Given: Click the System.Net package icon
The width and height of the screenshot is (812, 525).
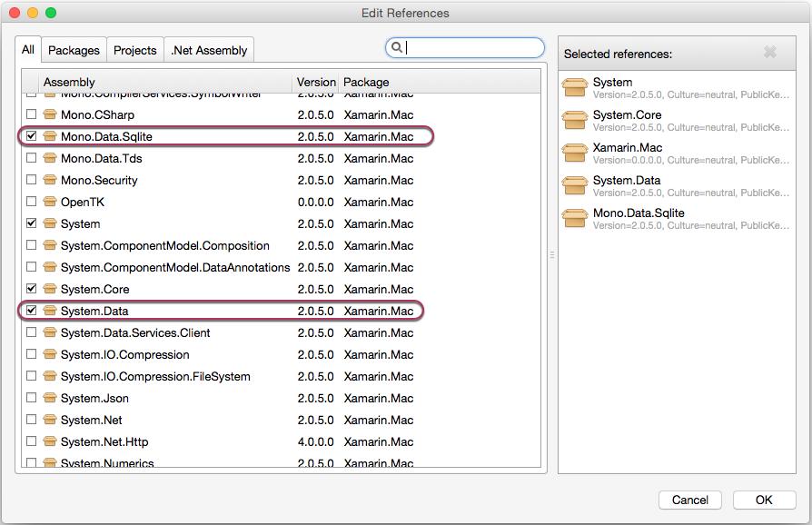Looking at the screenshot, I should (50, 420).
